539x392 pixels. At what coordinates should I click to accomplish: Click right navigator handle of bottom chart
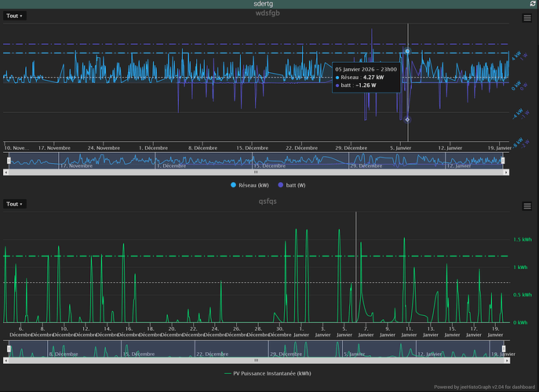(503, 348)
